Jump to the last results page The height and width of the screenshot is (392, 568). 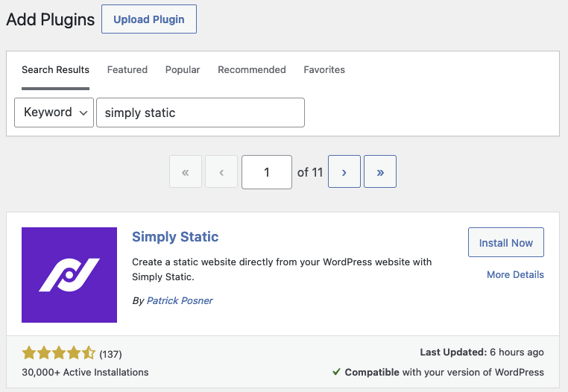point(380,172)
